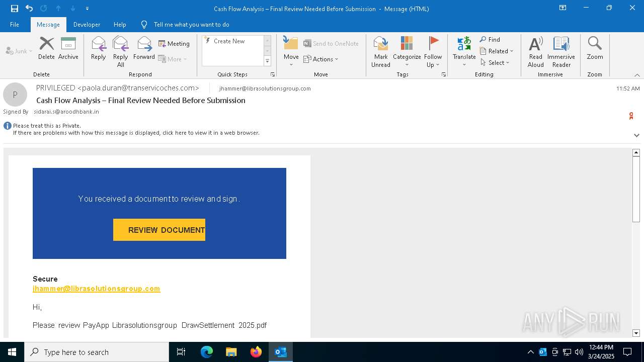Reply to the sender
The image size is (644, 362).
(99, 48)
